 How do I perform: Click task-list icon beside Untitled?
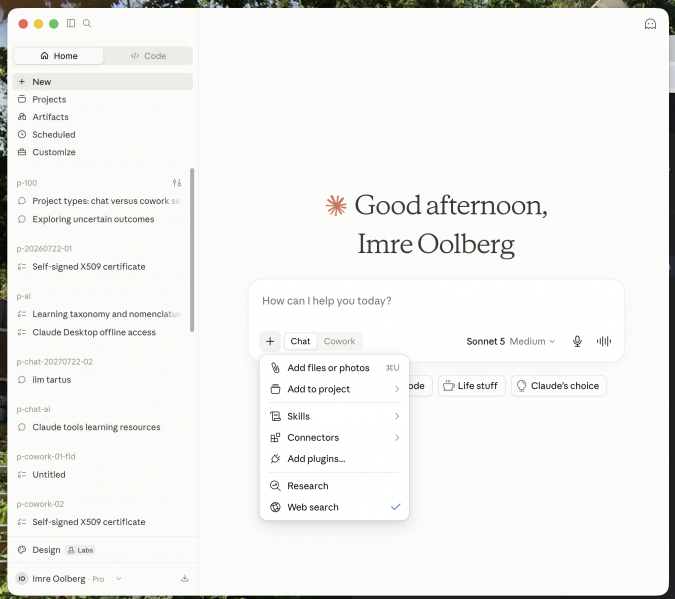tap(22, 475)
